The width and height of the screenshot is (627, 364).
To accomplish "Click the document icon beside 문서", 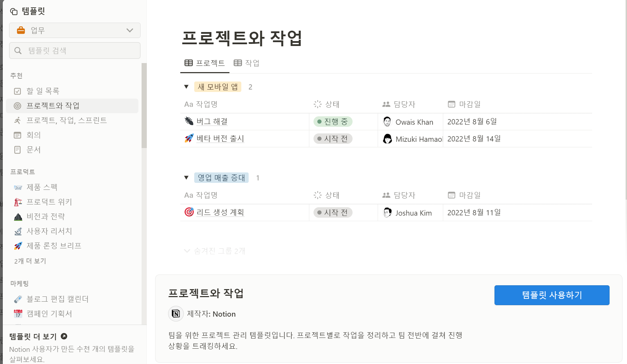I will point(17,150).
